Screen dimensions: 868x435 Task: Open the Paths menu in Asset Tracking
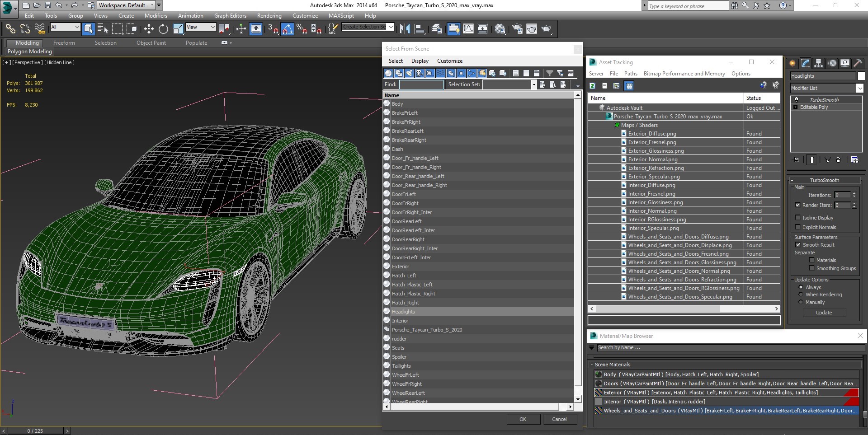click(x=631, y=74)
